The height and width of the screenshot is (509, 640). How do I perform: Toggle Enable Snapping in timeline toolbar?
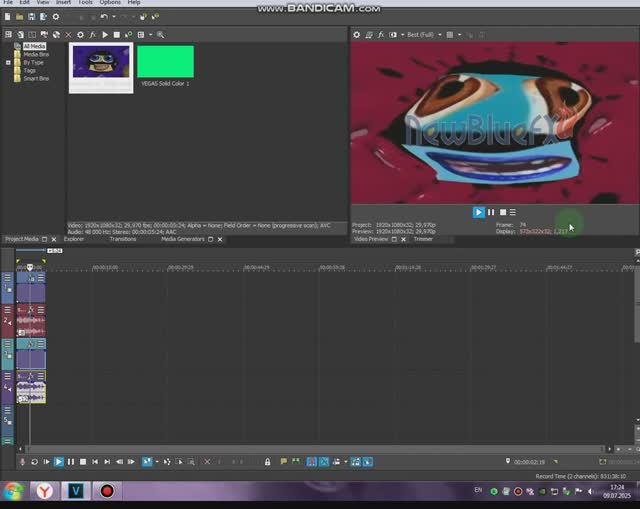[x=312, y=462]
